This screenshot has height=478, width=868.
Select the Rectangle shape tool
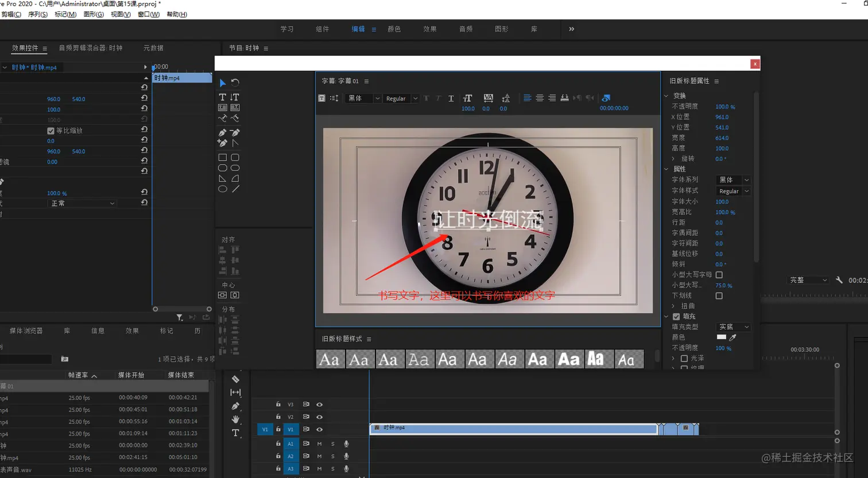[x=223, y=157]
